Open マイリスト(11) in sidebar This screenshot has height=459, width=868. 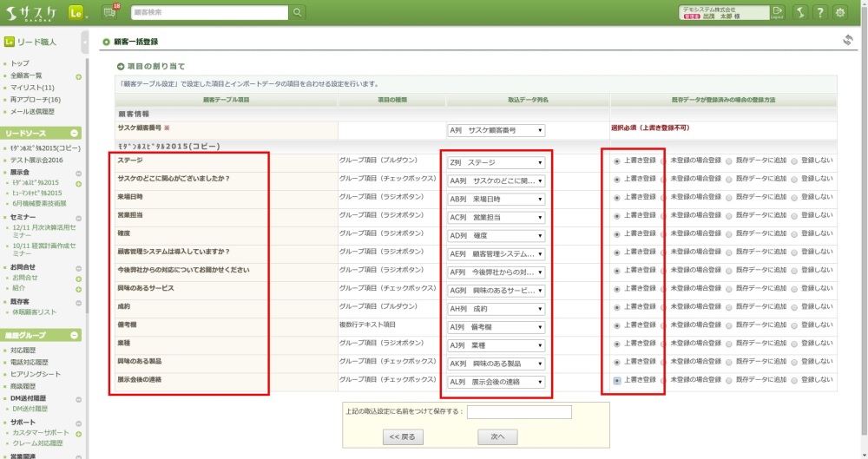tap(32, 88)
